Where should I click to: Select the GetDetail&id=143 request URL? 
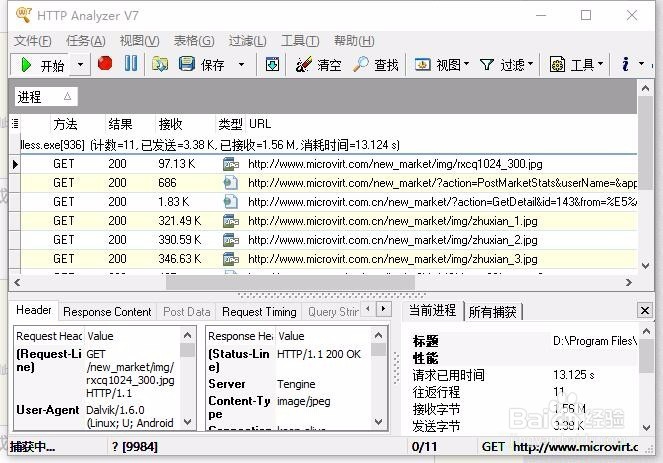pos(442,202)
